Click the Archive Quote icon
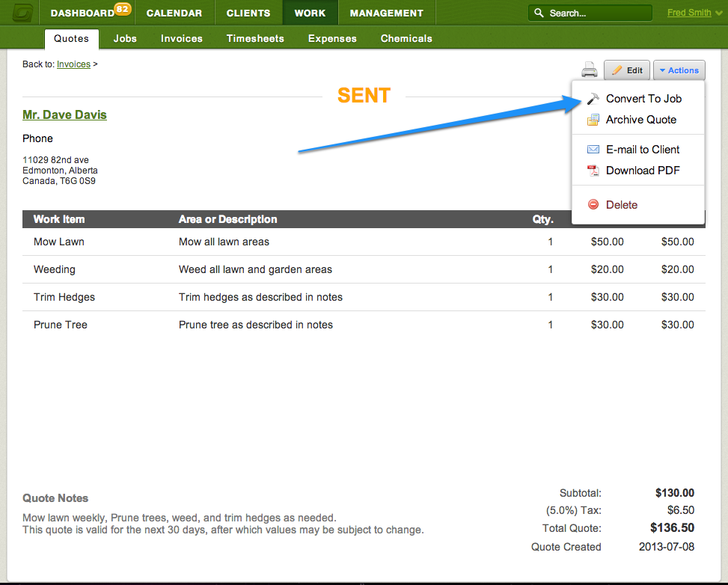 click(x=593, y=120)
